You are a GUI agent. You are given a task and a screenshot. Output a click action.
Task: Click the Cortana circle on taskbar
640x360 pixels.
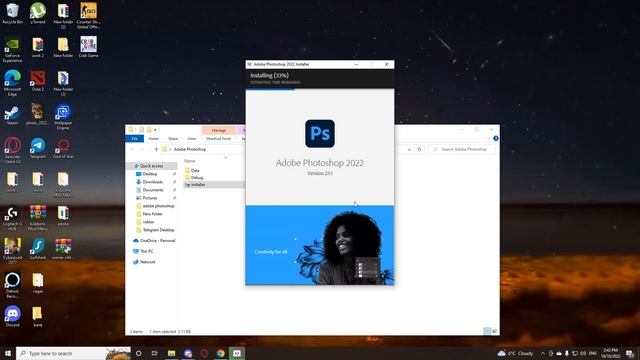pos(138,353)
